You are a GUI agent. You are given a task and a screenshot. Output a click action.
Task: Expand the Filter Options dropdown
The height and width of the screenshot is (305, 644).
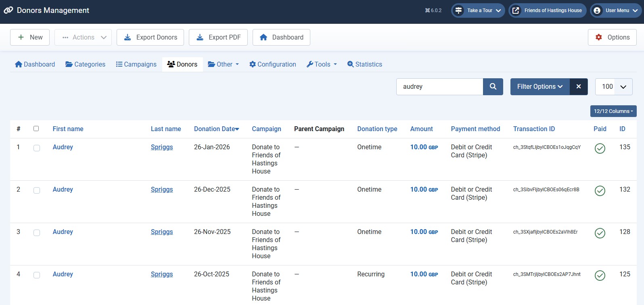[x=540, y=87]
